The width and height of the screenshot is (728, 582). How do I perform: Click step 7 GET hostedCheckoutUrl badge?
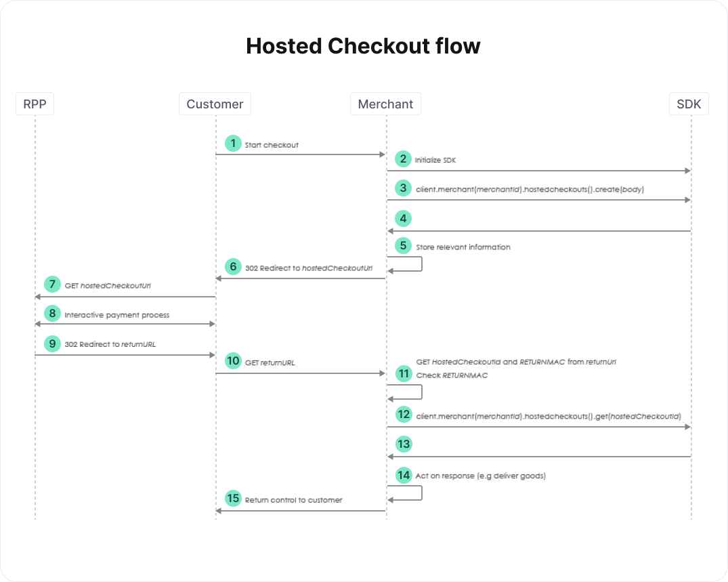point(52,285)
